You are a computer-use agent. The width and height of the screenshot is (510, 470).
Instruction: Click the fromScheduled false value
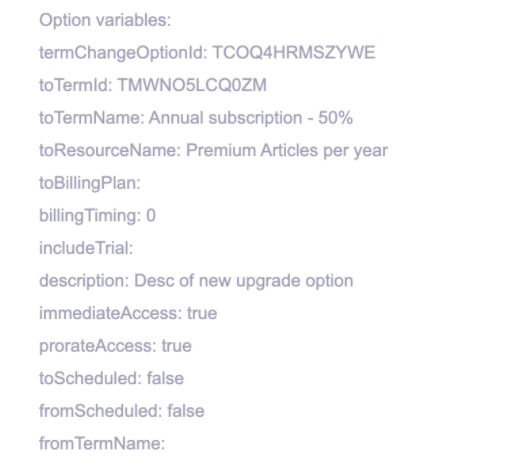coord(186,411)
